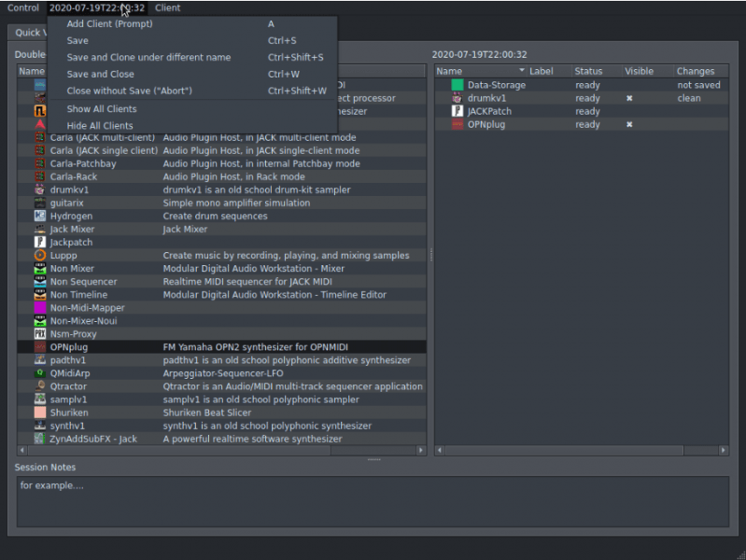The width and height of the screenshot is (746, 560).
Task: Toggle visibility of drumkv1 client
Action: point(629,98)
